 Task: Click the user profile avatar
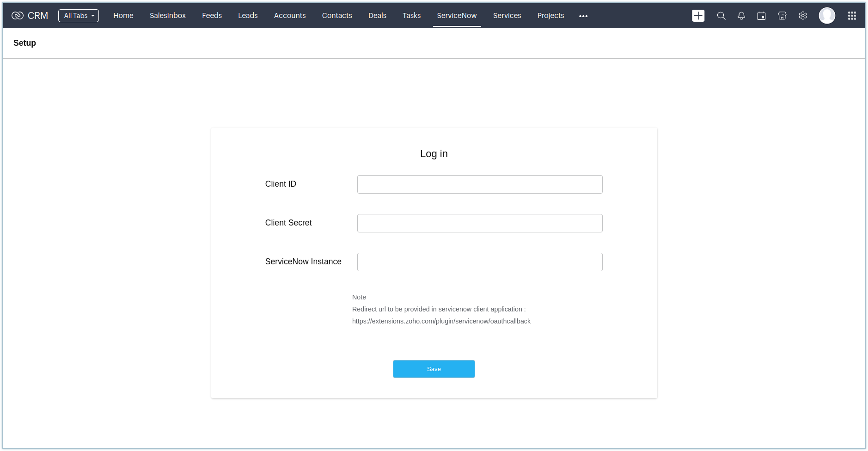pos(827,16)
